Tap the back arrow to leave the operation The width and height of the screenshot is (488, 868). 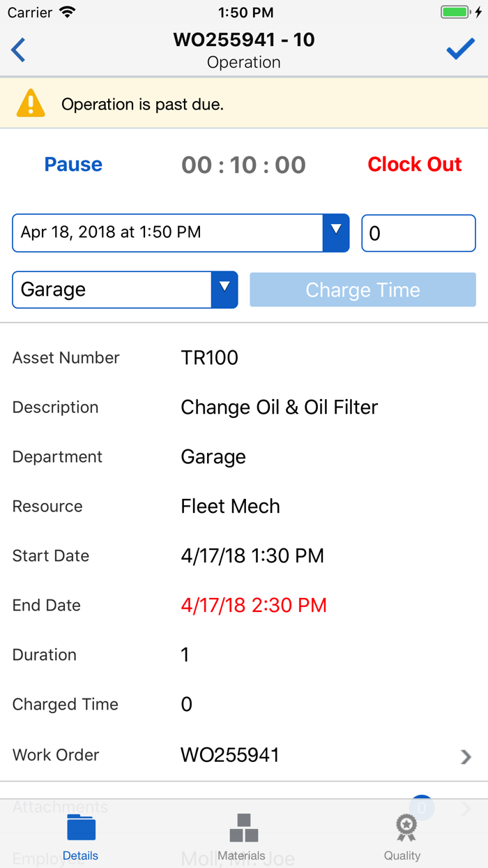[x=18, y=50]
